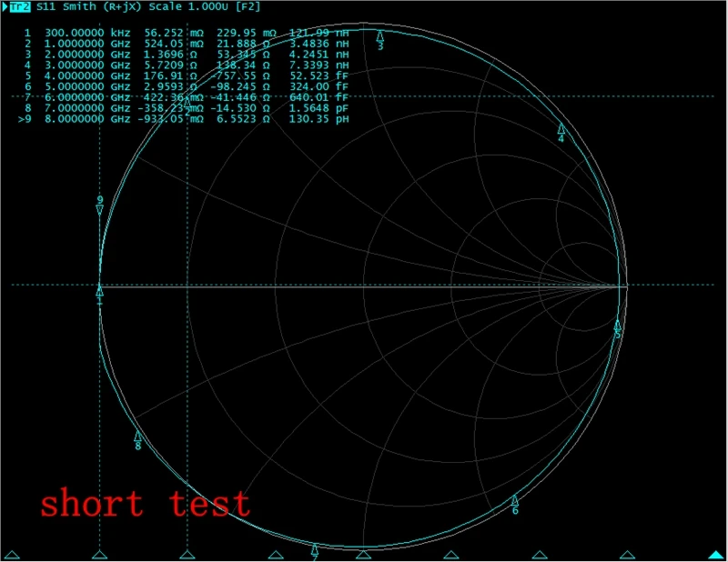Viewport: 728px width, 562px height.
Task: Select marker 1 triangle on the Smith chart
Action: click(x=99, y=291)
